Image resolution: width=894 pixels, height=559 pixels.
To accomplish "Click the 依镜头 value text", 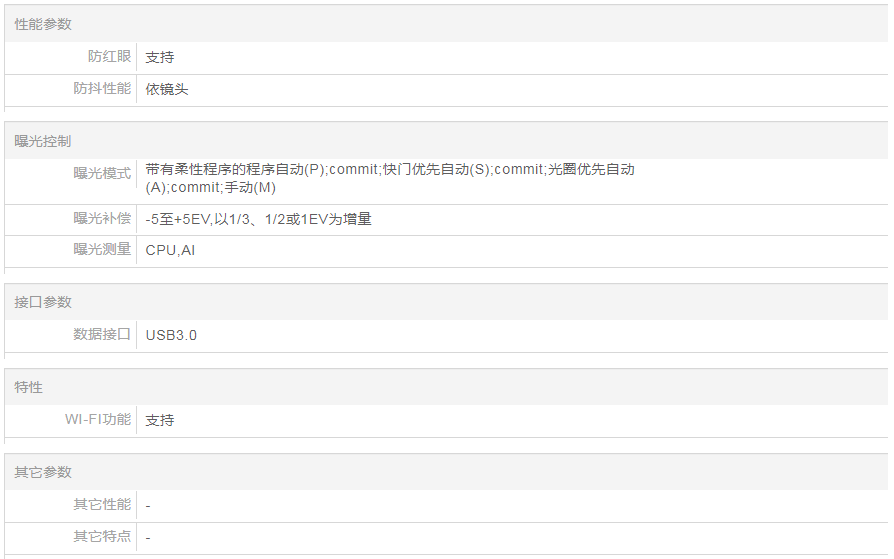I will click(x=167, y=89).
